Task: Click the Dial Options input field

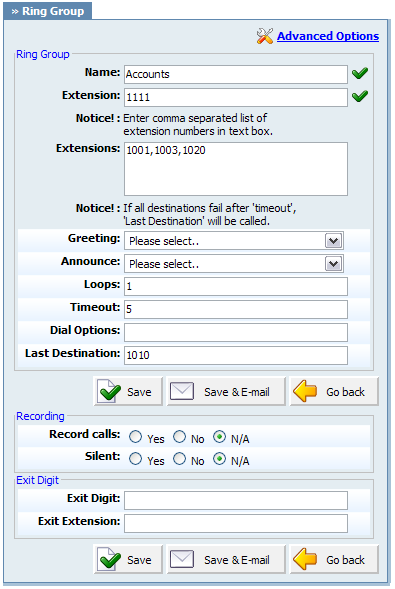Action: (236, 332)
